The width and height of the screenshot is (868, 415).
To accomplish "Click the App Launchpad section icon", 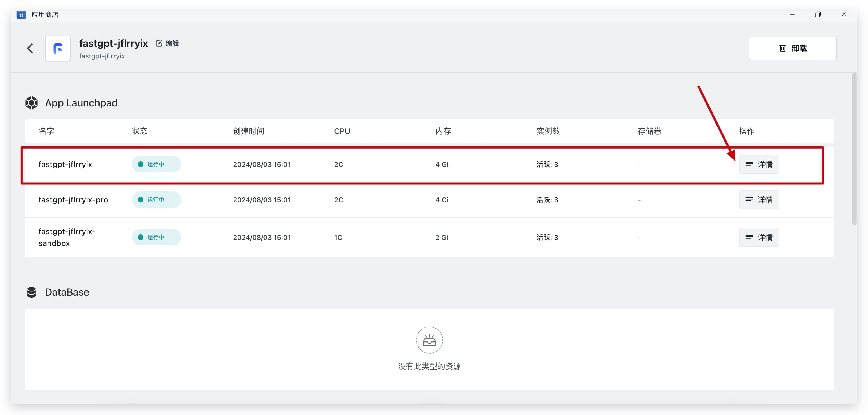I will pos(31,103).
